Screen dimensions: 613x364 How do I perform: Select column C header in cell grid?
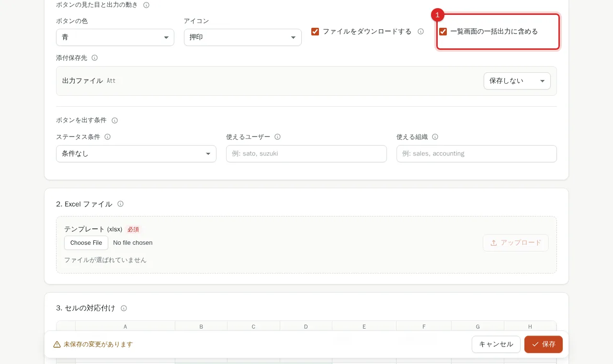pyautogui.click(x=254, y=327)
